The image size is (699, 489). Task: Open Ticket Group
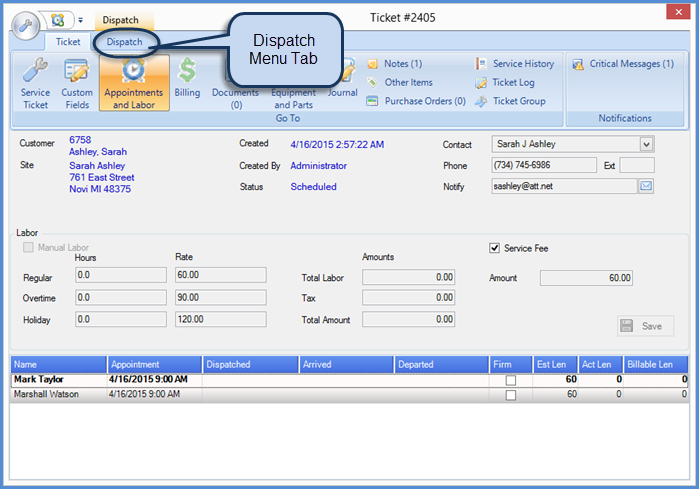[x=511, y=101]
